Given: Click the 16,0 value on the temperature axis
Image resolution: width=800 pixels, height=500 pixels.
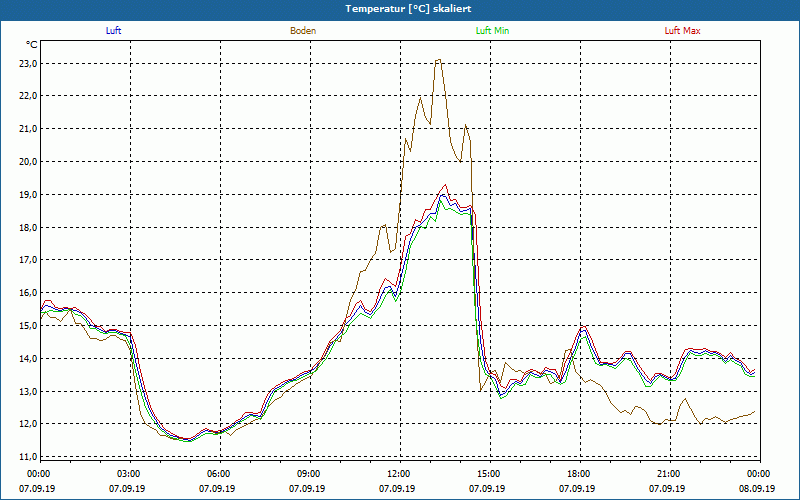Looking at the screenshot, I should pos(28,293).
